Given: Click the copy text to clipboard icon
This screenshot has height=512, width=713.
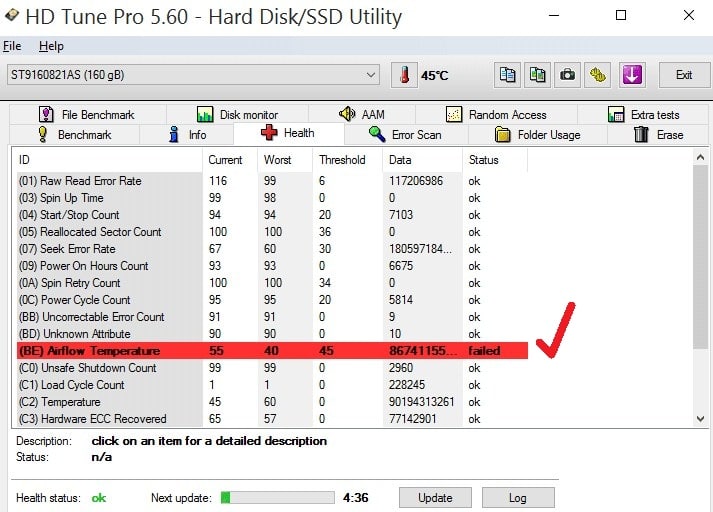Looking at the screenshot, I should coord(507,75).
